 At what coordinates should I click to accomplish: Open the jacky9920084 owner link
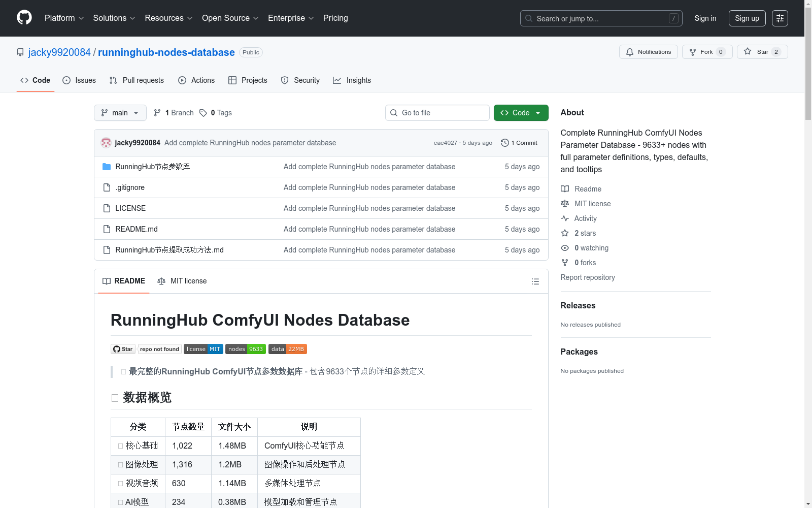(x=59, y=52)
